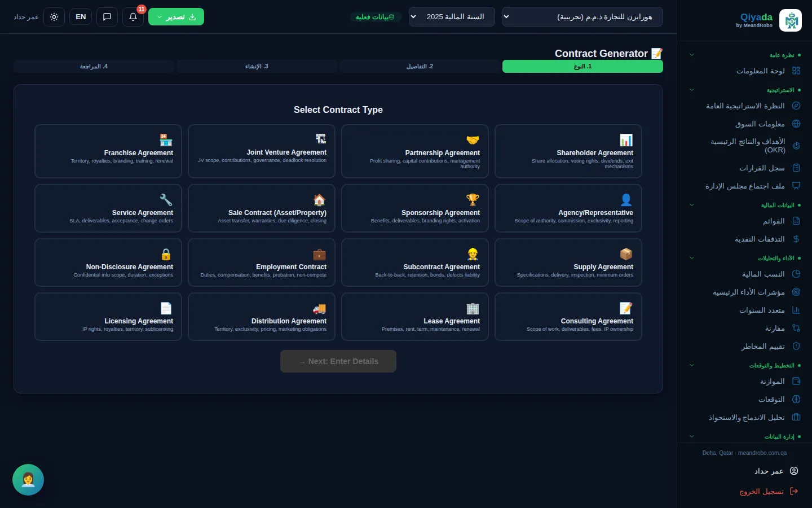
Task: Click the OKR target icon
Action: (x=796, y=146)
